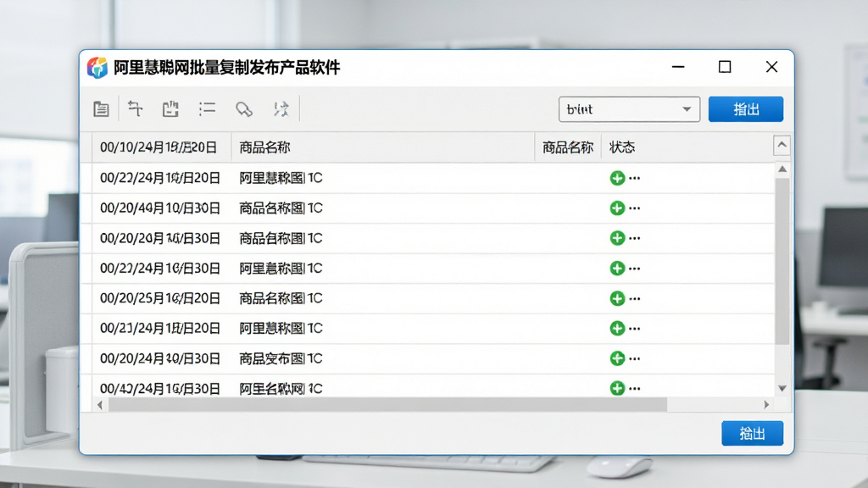Image resolution: width=868 pixels, height=488 pixels.
Task: Open ellipsis menu in 00/21/24 row
Action: tap(635, 328)
